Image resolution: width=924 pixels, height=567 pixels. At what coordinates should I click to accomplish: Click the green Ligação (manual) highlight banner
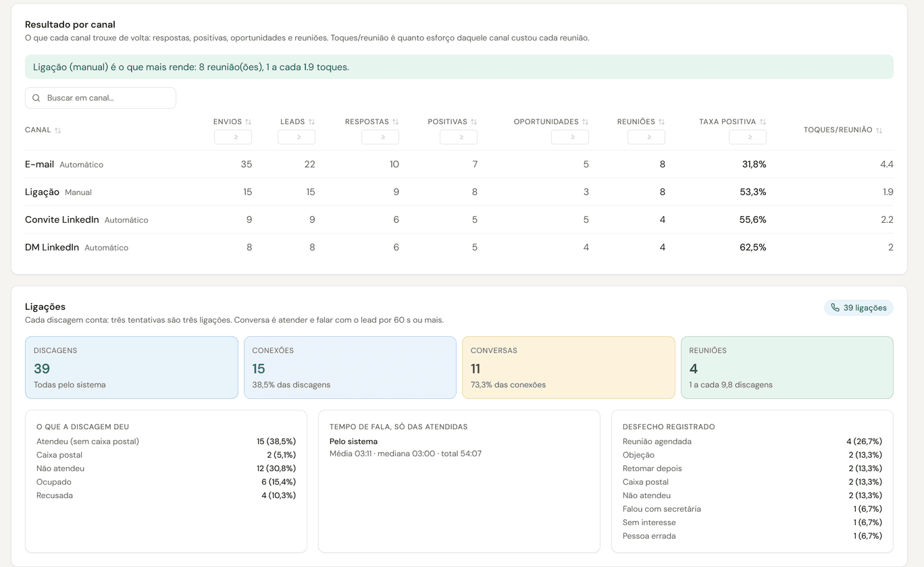tap(459, 67)
